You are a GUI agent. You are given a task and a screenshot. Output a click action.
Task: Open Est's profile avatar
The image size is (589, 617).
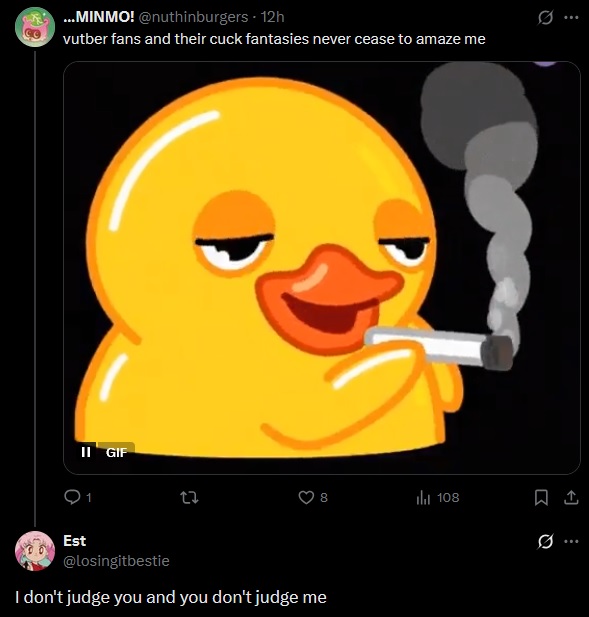(x=35, y=551)
